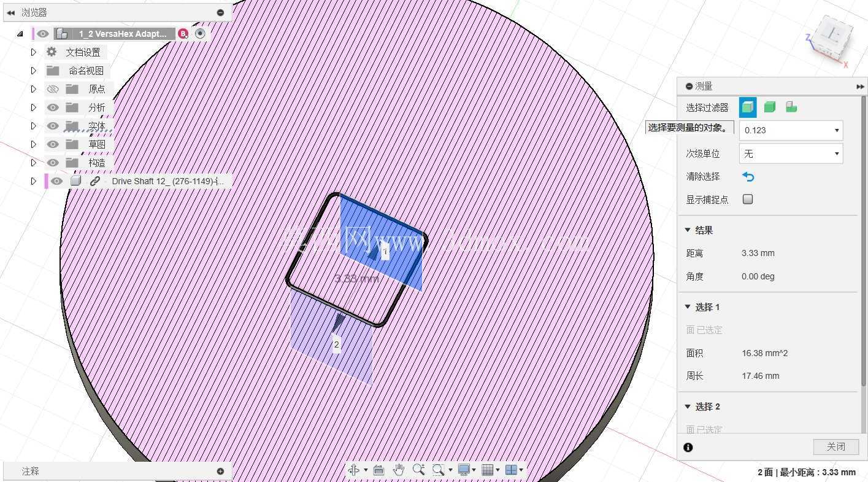Expand the 原点 tree node
This screenshot has height=482, width=868.
pos(34,89)
